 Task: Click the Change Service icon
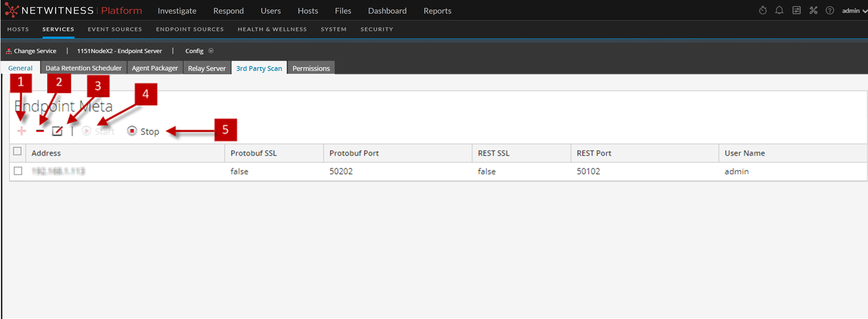coord(9,51)
